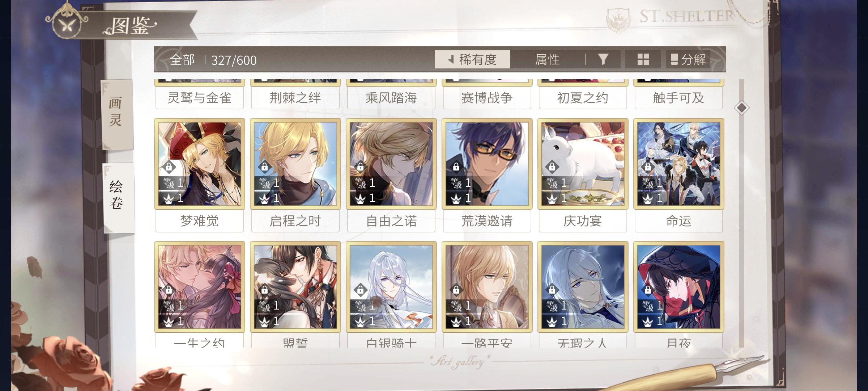Click the diamond scrollbar handle

(x=742, y=108)
